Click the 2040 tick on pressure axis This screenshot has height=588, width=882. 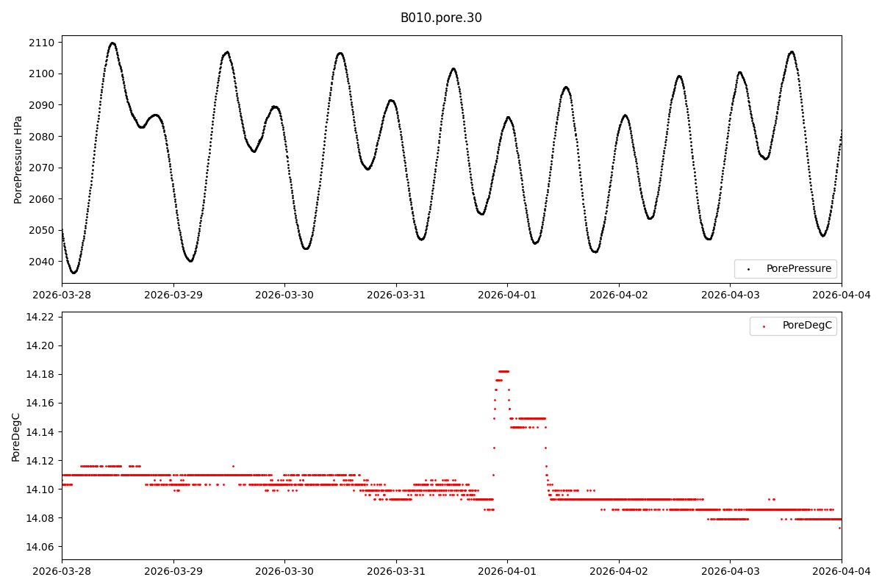(x=41, y=262)
